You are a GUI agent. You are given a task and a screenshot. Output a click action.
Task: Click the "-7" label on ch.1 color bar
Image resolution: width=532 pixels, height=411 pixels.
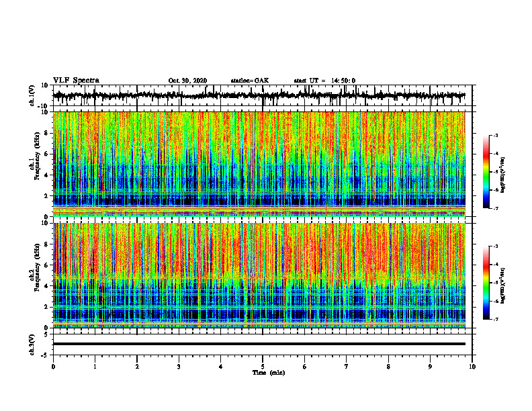[496, 208]
